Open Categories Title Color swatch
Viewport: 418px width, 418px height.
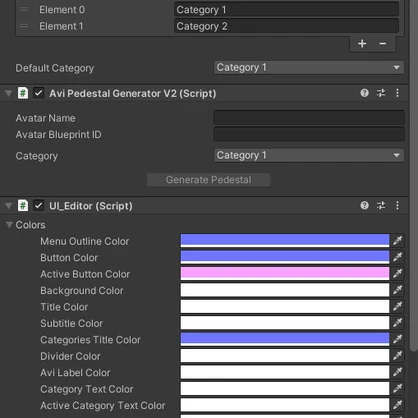click(x=285, y=339)
